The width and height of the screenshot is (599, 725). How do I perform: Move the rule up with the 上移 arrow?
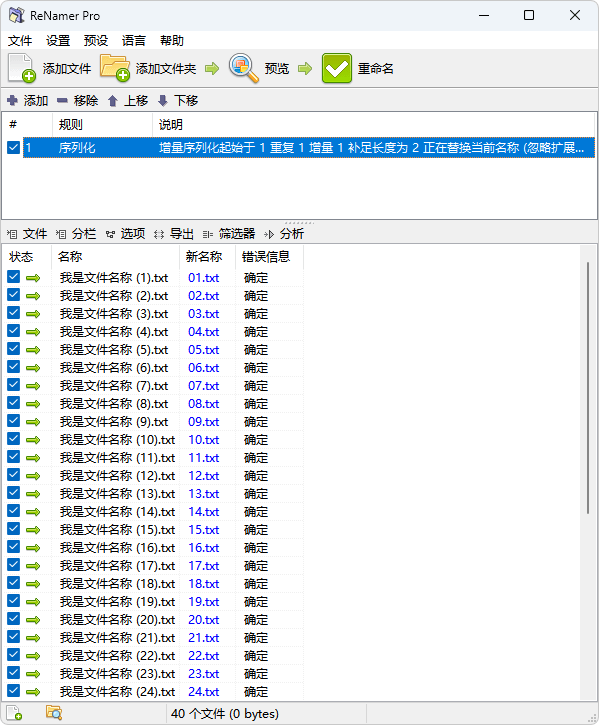[x=112, y=100]
